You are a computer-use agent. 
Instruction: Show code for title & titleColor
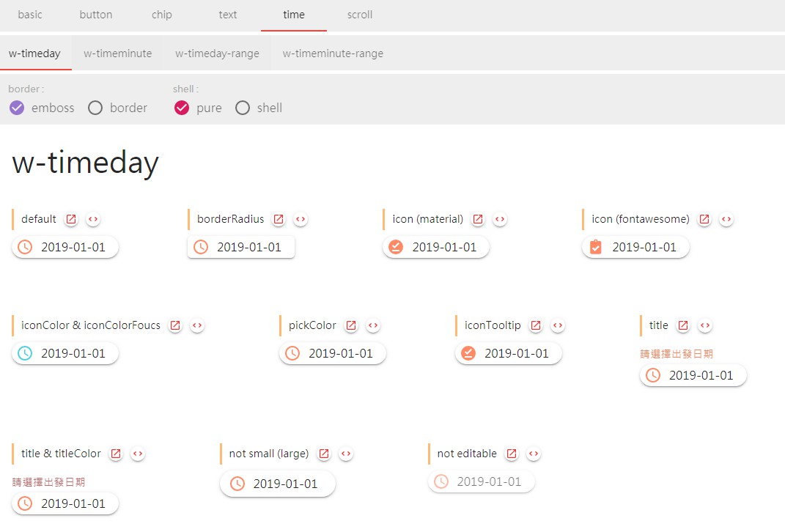(138, 454)
